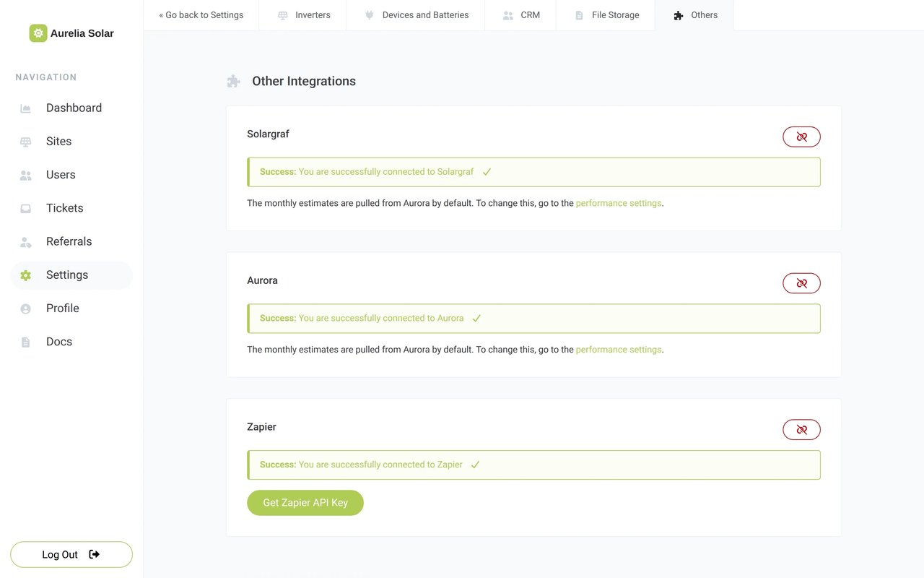Screen dimensions: 924x578
Task: Click the File Storage document icon
Action: [x=579, y=15]
